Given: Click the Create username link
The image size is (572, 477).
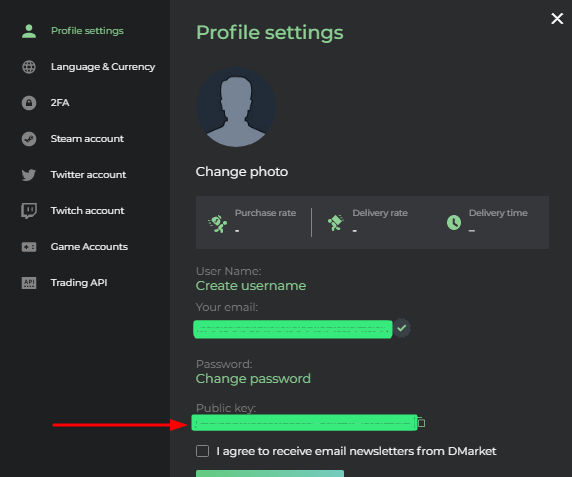Looking at the screenshot, I should coord(251,286).
